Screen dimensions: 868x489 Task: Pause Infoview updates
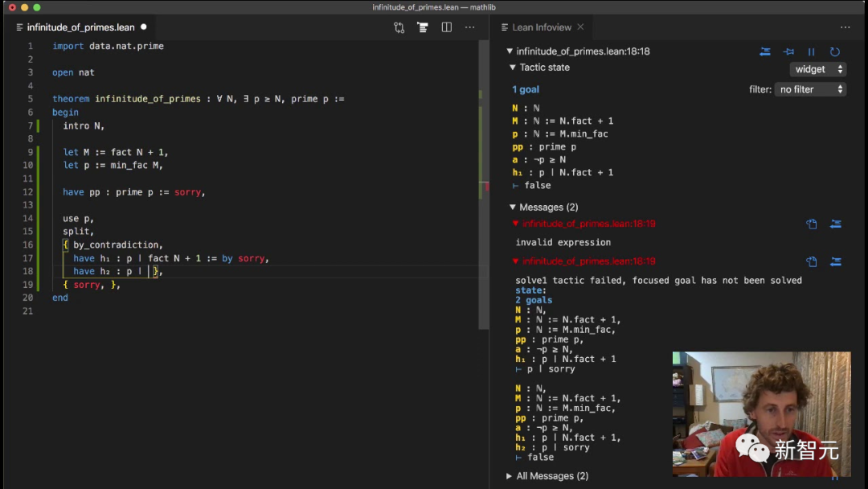pyautogui.click(x=812, y=51)
